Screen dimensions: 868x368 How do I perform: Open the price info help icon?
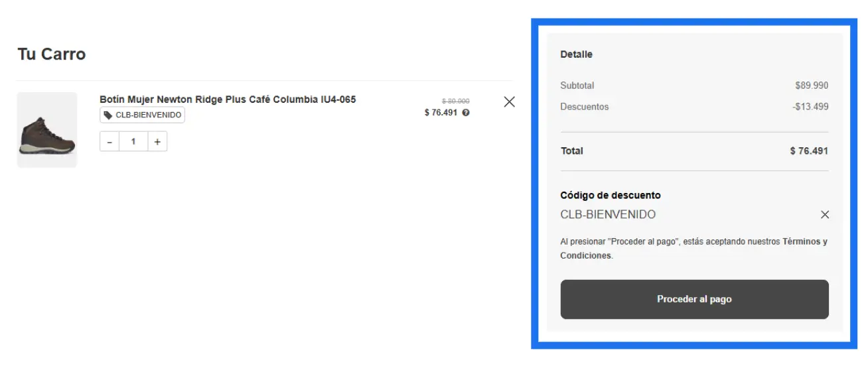pos(466,113)
